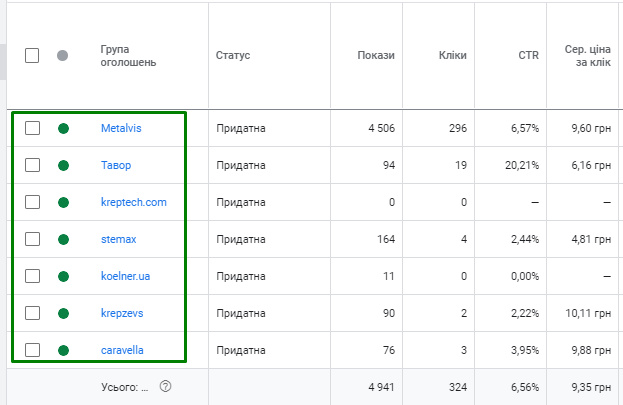Image resolution: width=623 pixels, height=405 pixels.
Task: Tick the select-all checkbox in the header
Action: click(32, 56)
